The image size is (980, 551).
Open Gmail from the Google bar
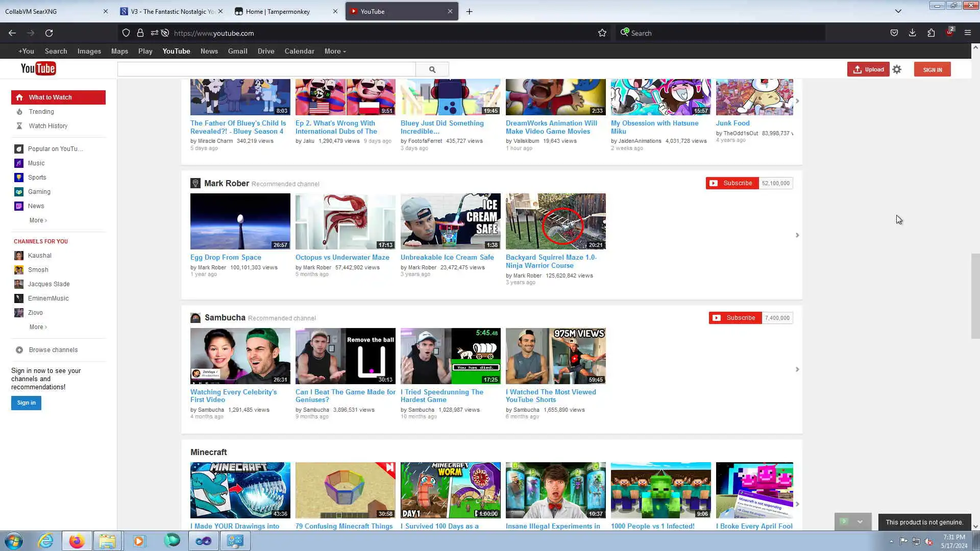[x=237, y=52]
